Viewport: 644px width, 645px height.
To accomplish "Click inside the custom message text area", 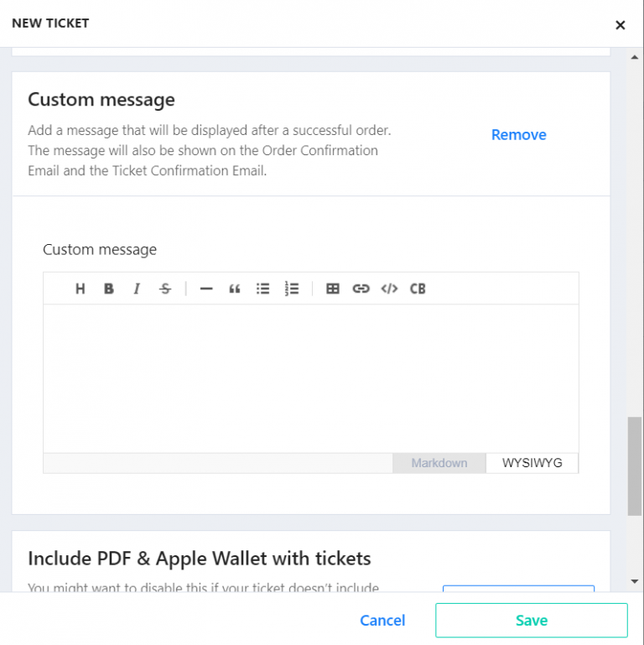I will click(310, 377).
